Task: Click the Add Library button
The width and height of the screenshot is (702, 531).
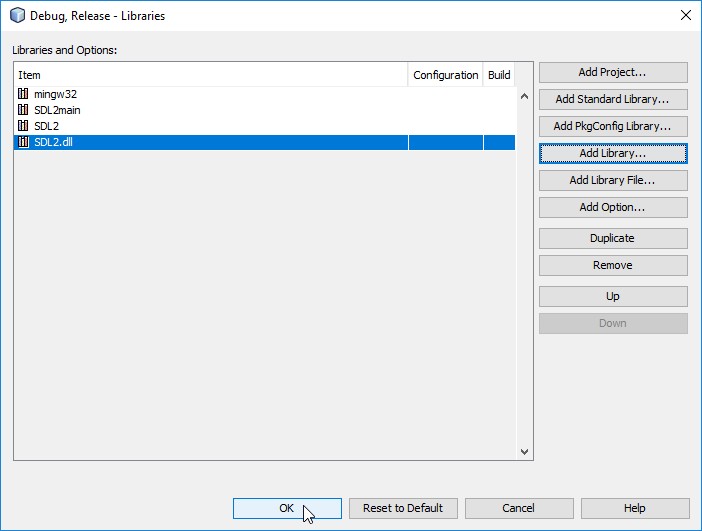Action: pos(613,153)
